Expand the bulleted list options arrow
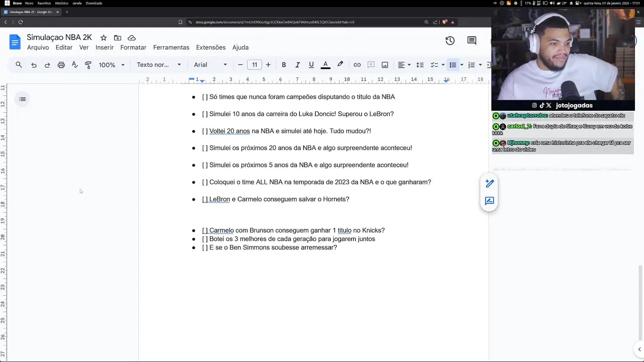The image size is (644, 362). pos(462,65)
